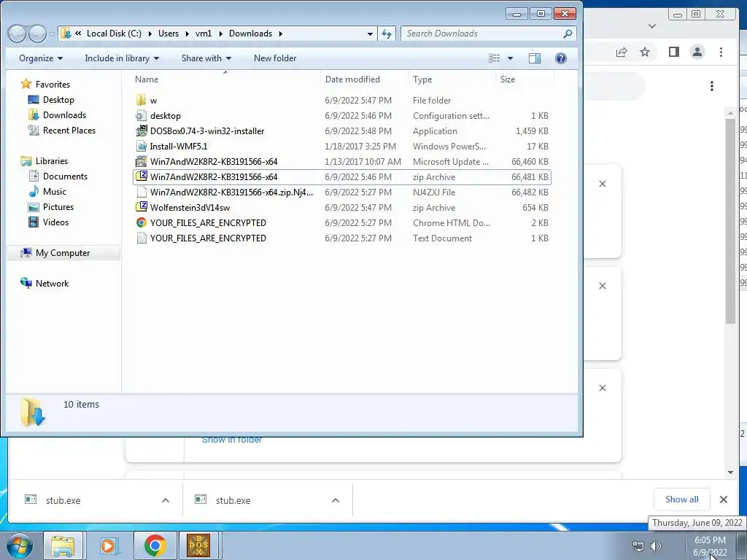Screen dimensions: 747x560
Task: Expand the second stub.exe download options chevron
Action: tap(336, 500)
